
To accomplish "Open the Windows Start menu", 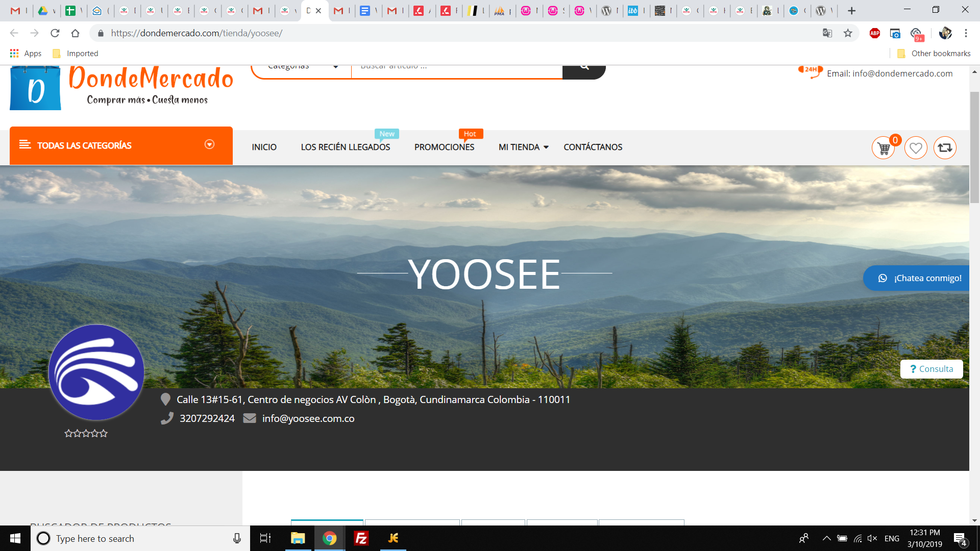I will 15,538.
